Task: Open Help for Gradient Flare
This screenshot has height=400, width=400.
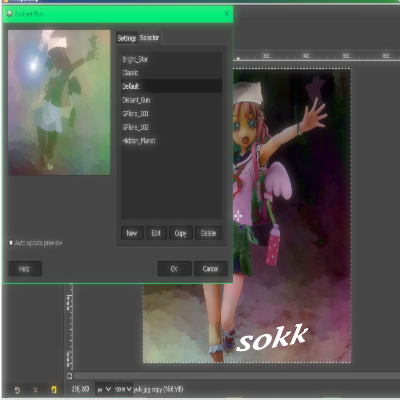Action: tap(24, 269)
